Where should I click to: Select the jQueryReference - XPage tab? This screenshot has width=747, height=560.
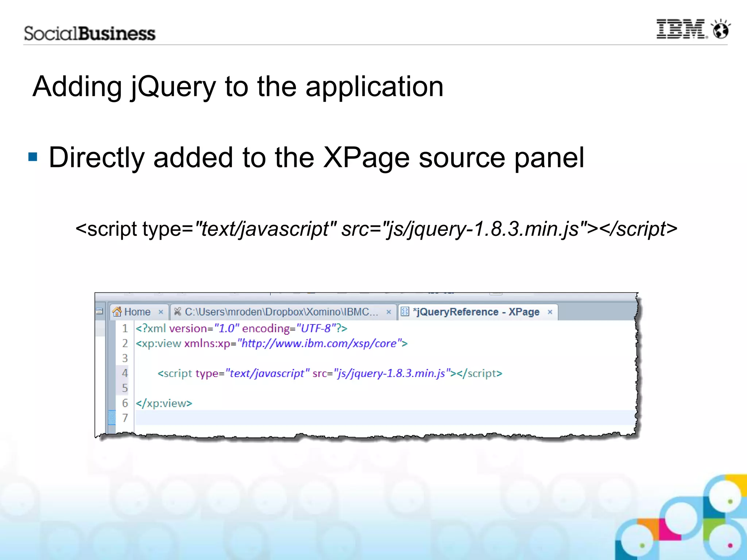tap(478, 312)
